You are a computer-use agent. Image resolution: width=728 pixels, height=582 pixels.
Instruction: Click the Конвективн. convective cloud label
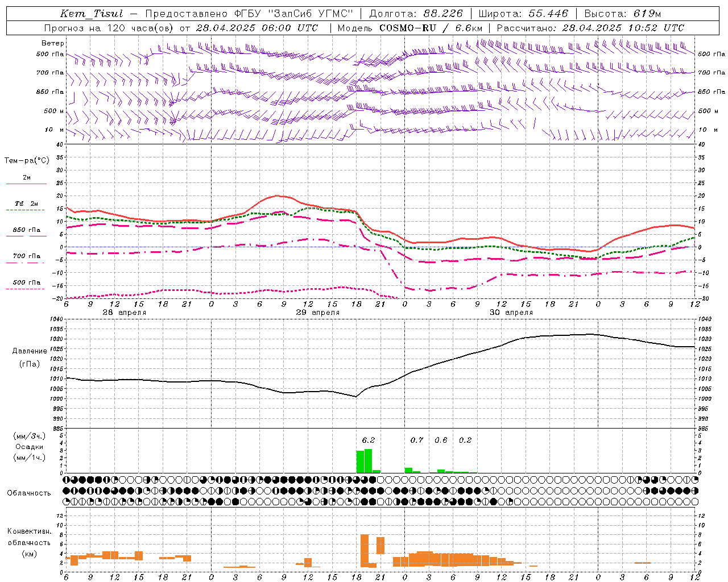click(29, 531)
